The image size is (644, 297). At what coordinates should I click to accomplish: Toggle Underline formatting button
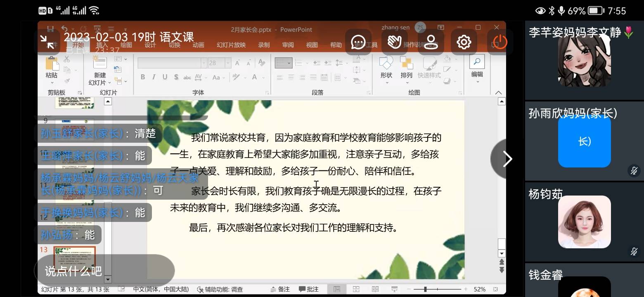coord(165,77)
